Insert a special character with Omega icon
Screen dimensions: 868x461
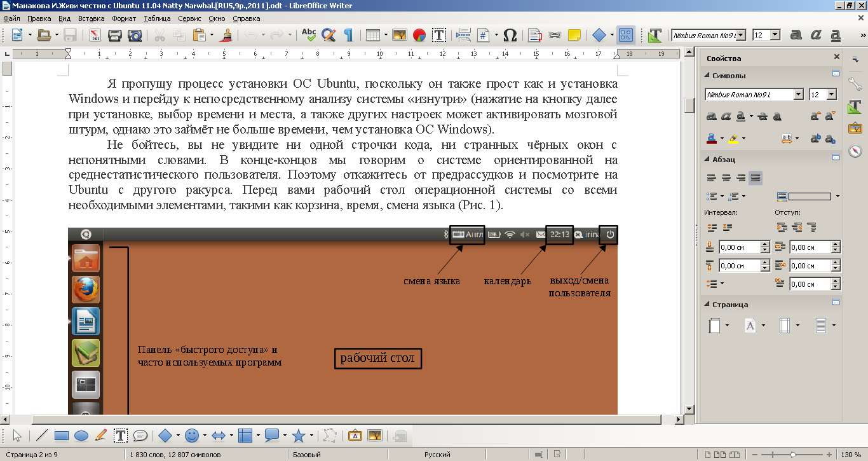(x=510, y=35)
